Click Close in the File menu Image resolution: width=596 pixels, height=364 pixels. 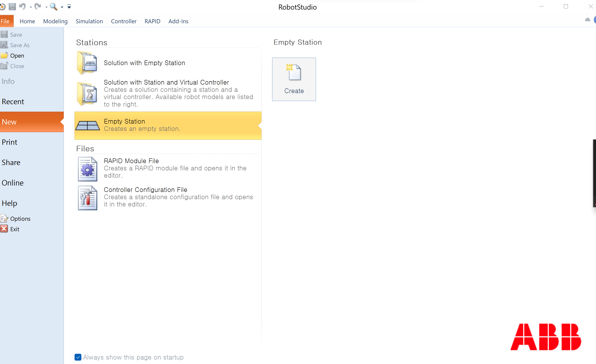(17, 66)
